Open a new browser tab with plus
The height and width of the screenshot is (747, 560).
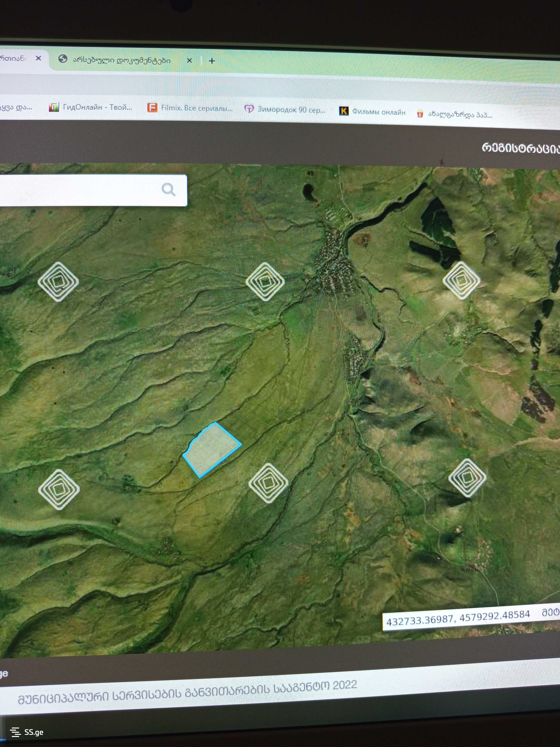click(212, 61)
